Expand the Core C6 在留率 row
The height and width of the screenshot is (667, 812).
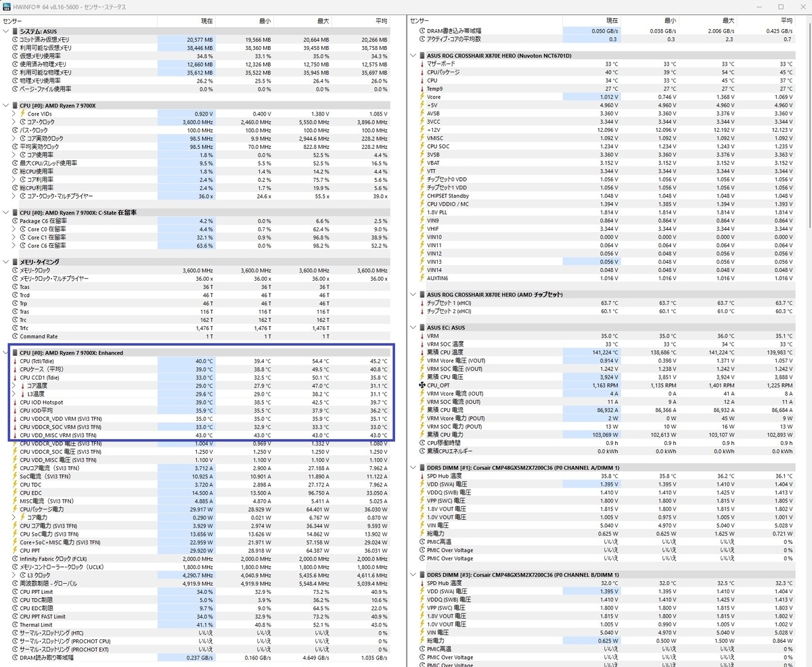tap(14, 246)
